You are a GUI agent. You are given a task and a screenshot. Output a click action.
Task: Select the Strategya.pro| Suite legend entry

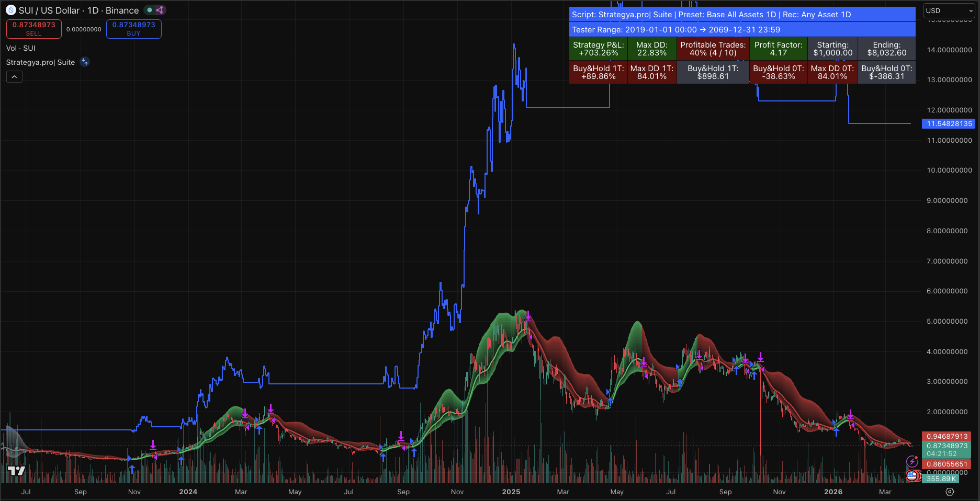[x=41, y=62]
